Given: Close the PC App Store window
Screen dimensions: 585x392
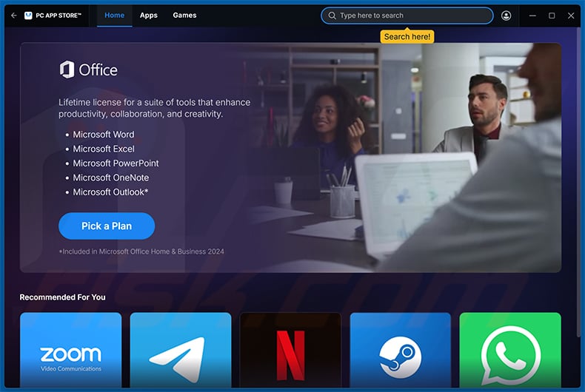Looking at the screenshot, I should pos(571,16).
